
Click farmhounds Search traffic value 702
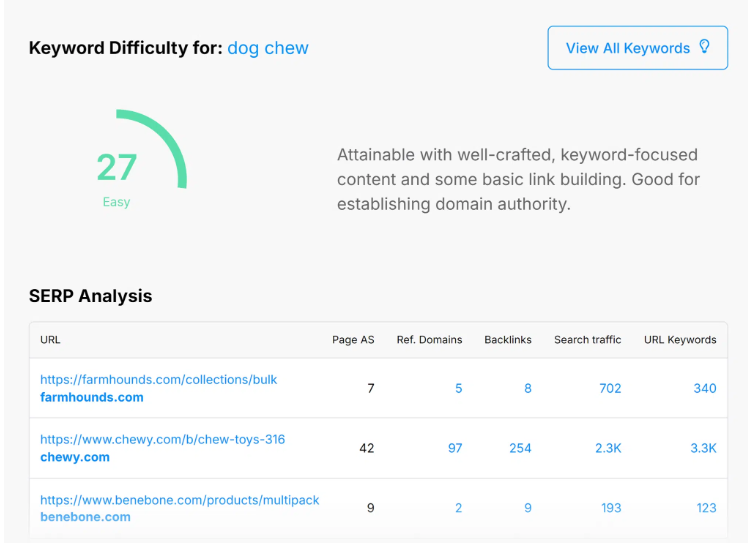coord(610,388)
